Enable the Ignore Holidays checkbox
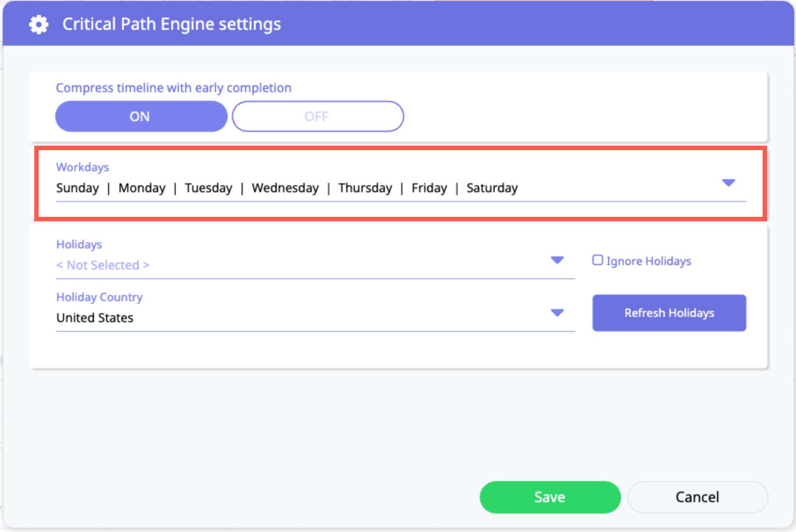 click(x=597, y=260)
